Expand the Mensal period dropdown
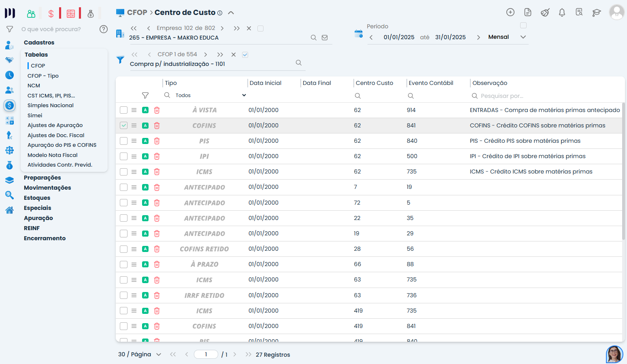The width and height of the screenshot is (627, 364). 523,37
